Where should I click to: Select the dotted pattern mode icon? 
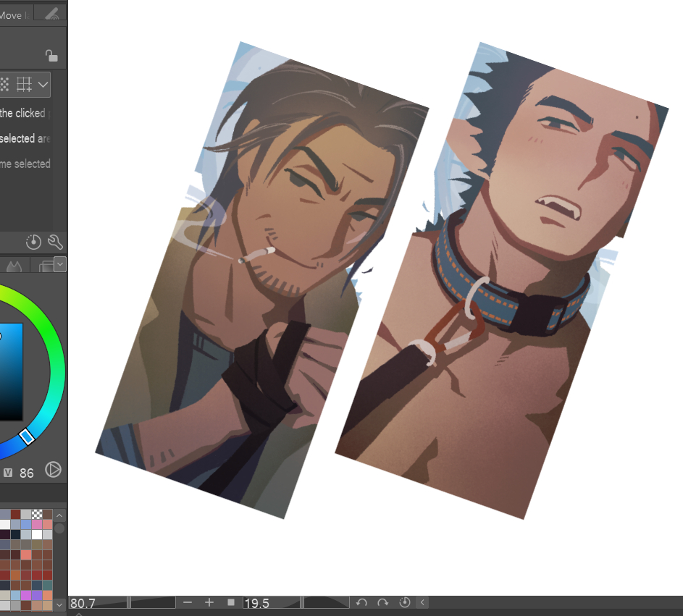click(4, 84)
